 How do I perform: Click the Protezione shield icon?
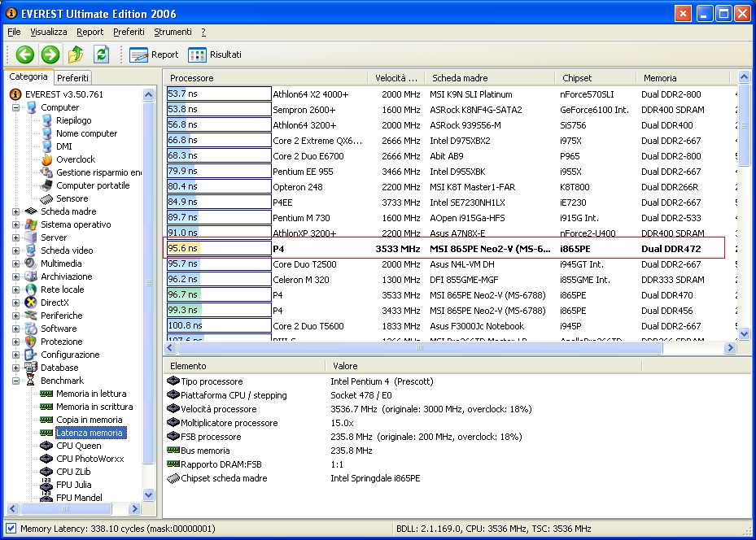tap(31, 342)
